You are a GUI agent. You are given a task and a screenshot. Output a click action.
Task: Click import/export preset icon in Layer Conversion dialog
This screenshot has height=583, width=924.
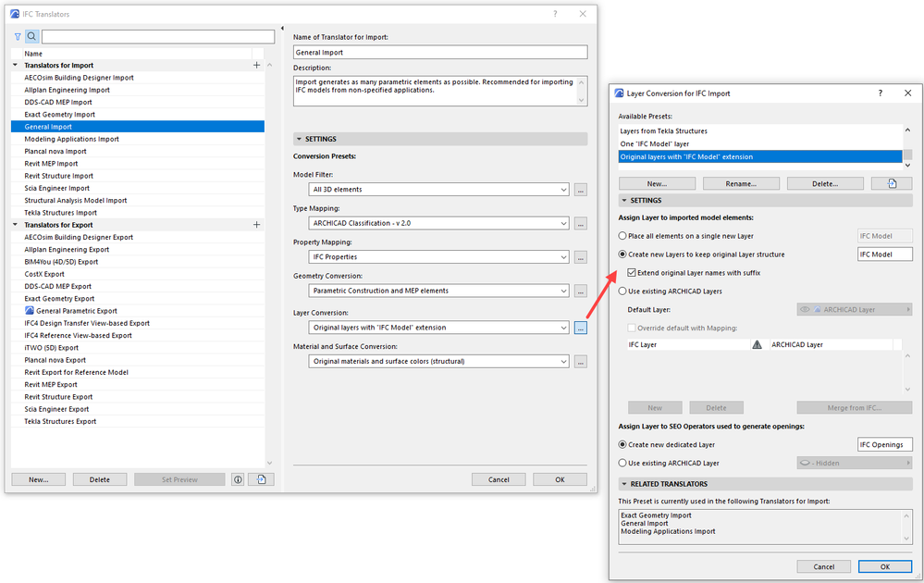click(892, 184)
